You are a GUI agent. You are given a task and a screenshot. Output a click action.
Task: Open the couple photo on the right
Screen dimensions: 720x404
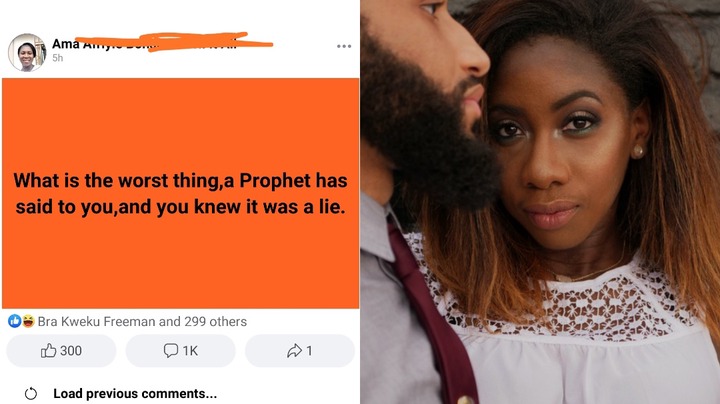[x=540, y=202]
